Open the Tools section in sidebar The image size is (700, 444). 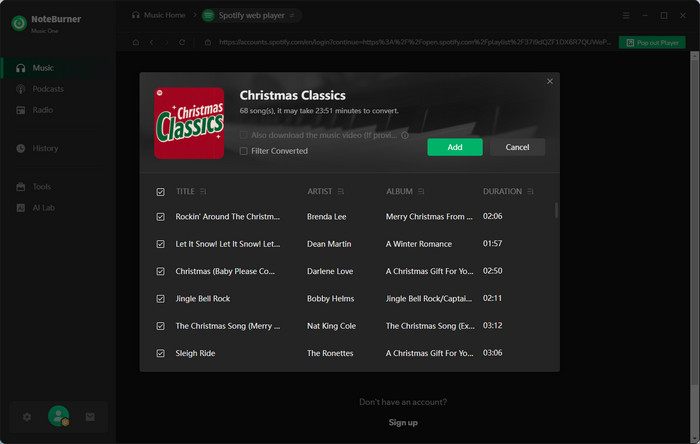(x=58, y=187)
